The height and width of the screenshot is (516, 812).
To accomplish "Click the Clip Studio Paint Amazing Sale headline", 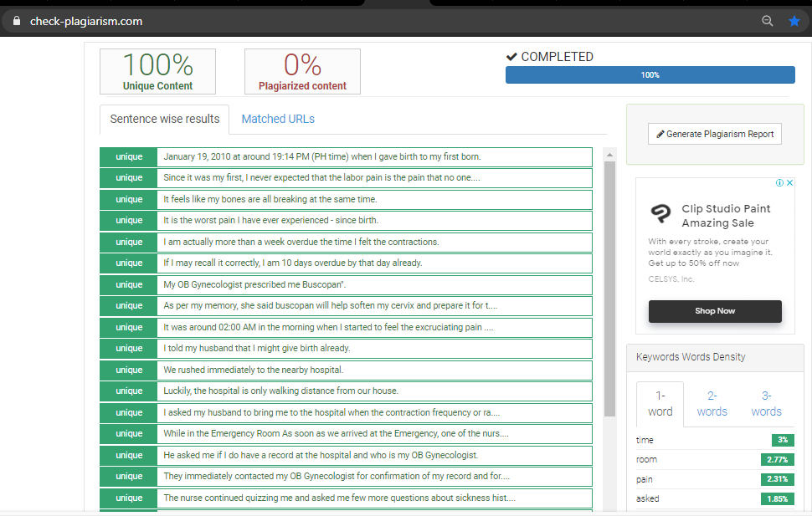I will (726, 216).
